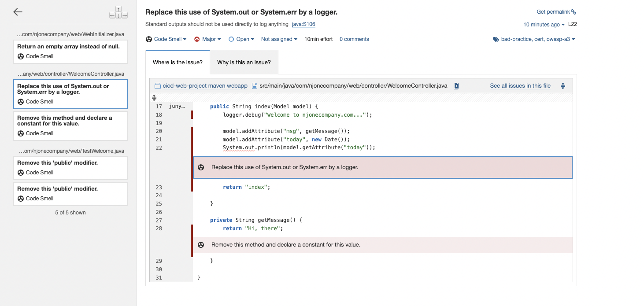Click the code smell icon in the inline 'Replace this use' box

201,167
